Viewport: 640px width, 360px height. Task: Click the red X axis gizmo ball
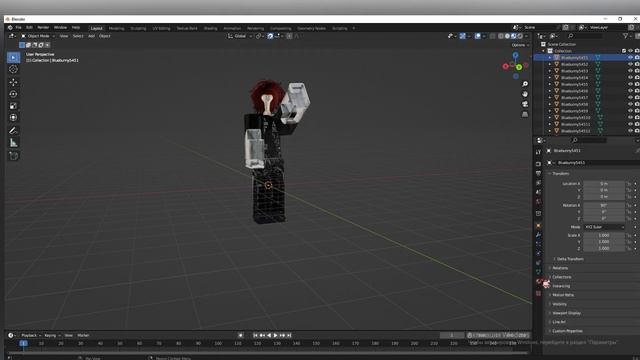click(x=506, y=66)
